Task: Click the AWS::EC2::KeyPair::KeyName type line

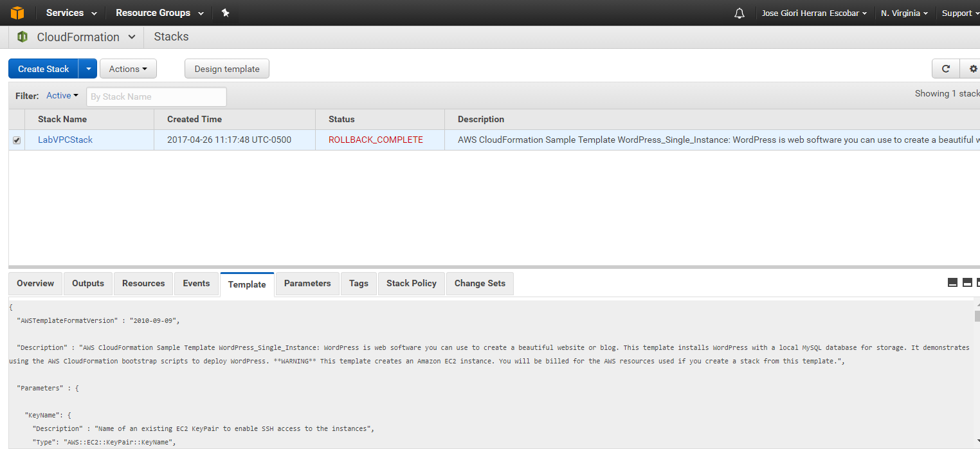Action: 104,442
